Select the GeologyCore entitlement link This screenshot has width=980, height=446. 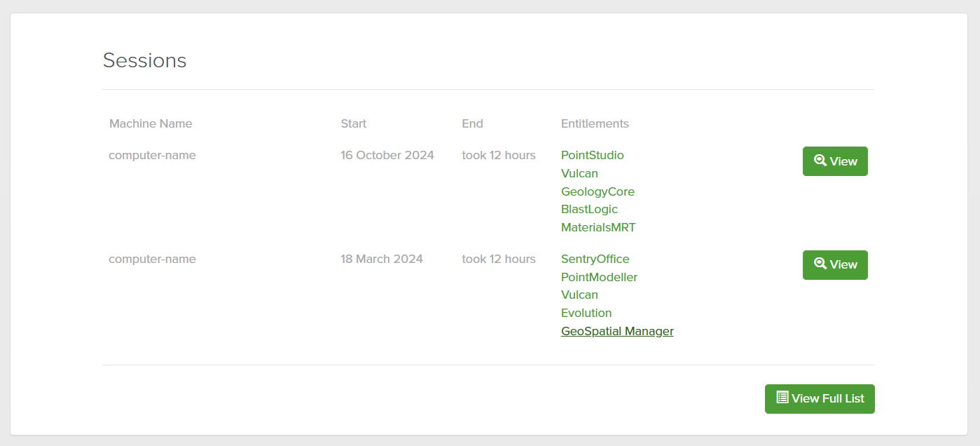click(x=598, y=191)
